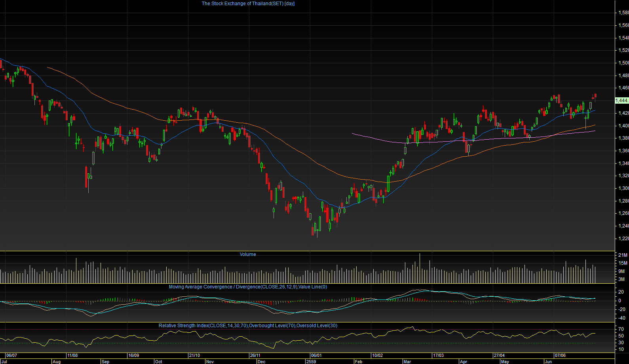Click the Moving Average Convergence / Divergence panel title
This screenshot has width=629, height=364.
coord(248,287)
